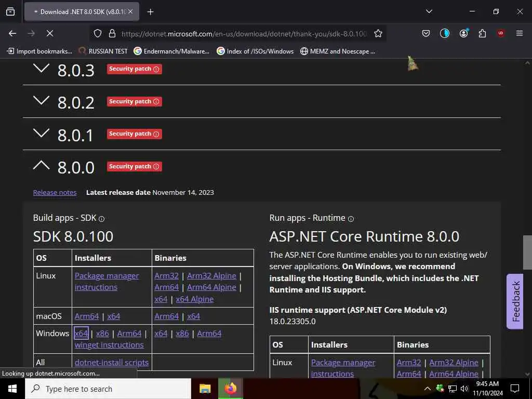
Task: Download SDK Linux Arm64 Alpine binary
Action: pyautogui.click(x=212, y=287)
